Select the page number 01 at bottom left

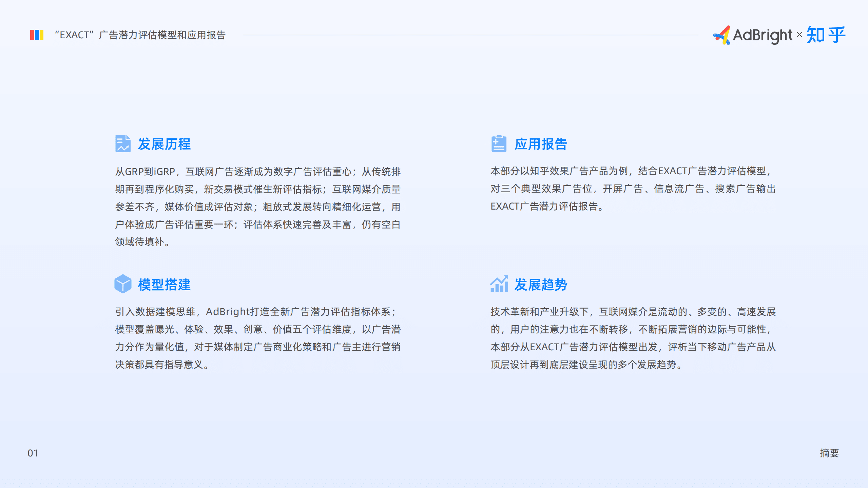[x=33, y=453]
